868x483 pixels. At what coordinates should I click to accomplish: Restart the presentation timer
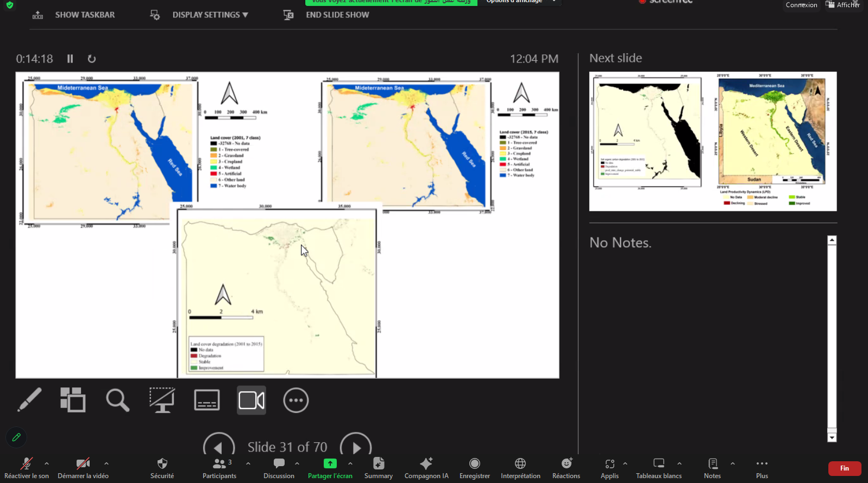coord(92,59)
